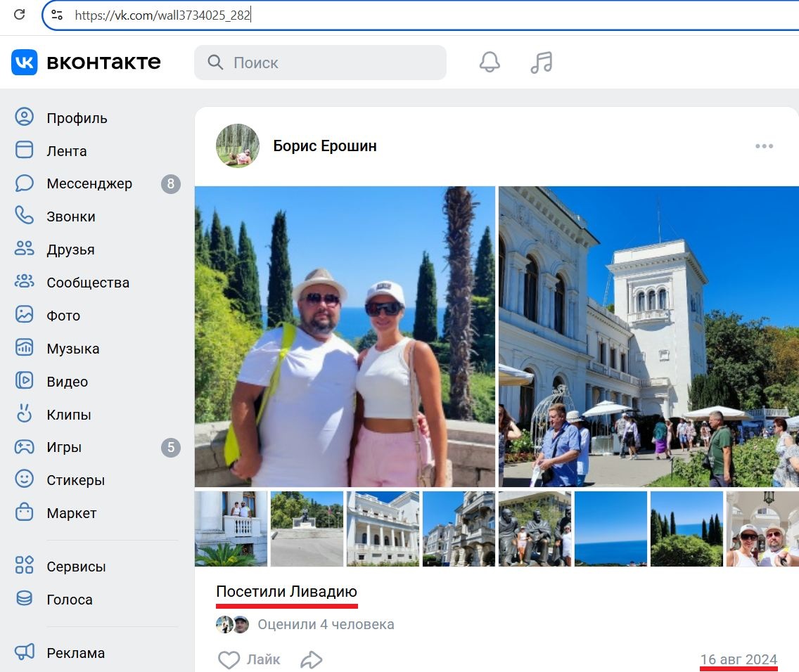
Task: Open the Стикеры icon
Action: (24, 479)
